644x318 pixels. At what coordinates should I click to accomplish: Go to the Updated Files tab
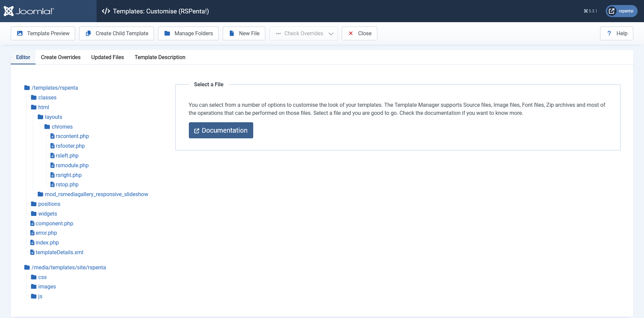(x=107, y=57)
